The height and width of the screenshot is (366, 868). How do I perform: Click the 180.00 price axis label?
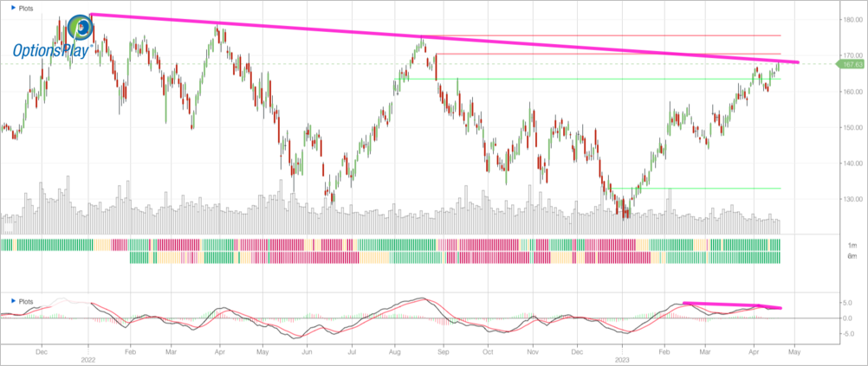click(x=852, y=20)
